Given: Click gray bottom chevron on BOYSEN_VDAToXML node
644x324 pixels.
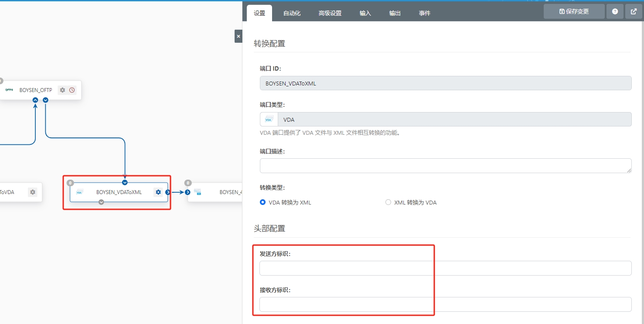Looking at the screenshot, I should pyautogui.click(x=101, y=202).
